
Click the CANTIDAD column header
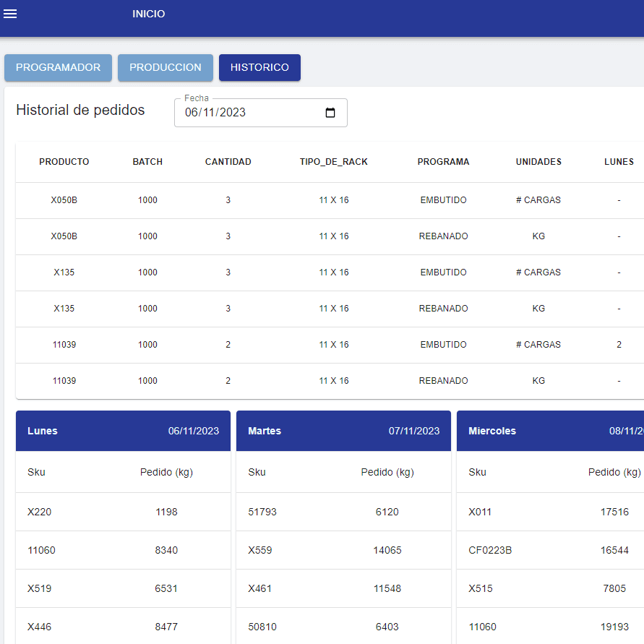click(228, 162)
